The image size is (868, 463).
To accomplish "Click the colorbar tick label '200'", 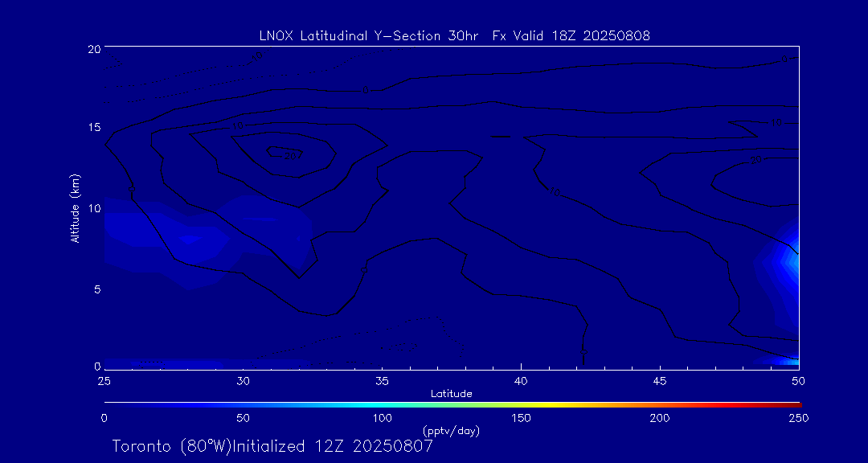I will tap(660, 418).
